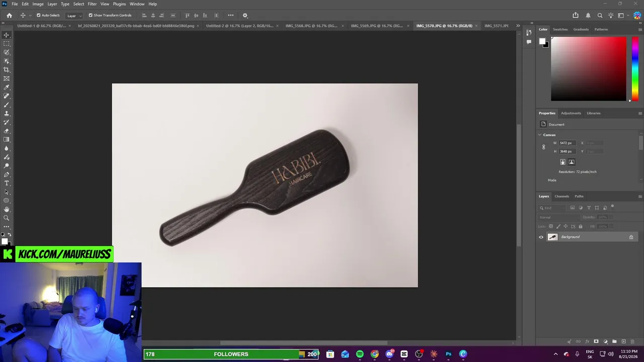The image size is (644, 362).
Task: Close the IMG_5570.JPG document tab
Action: tap(476, 26)
